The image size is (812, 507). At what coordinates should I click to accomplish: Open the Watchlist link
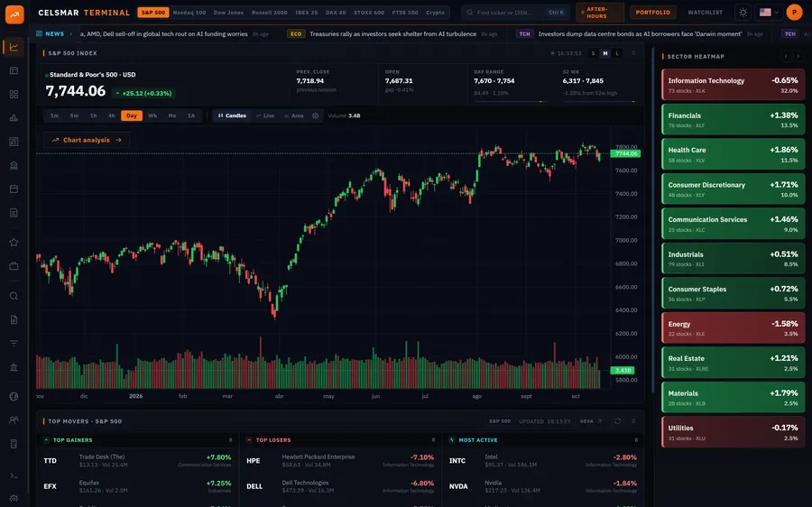[705, 13]
